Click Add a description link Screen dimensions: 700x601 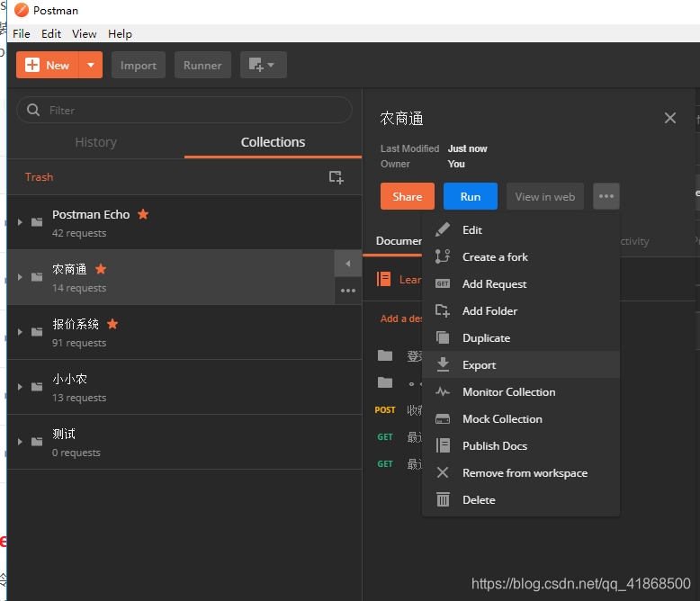tap(401, 318)
